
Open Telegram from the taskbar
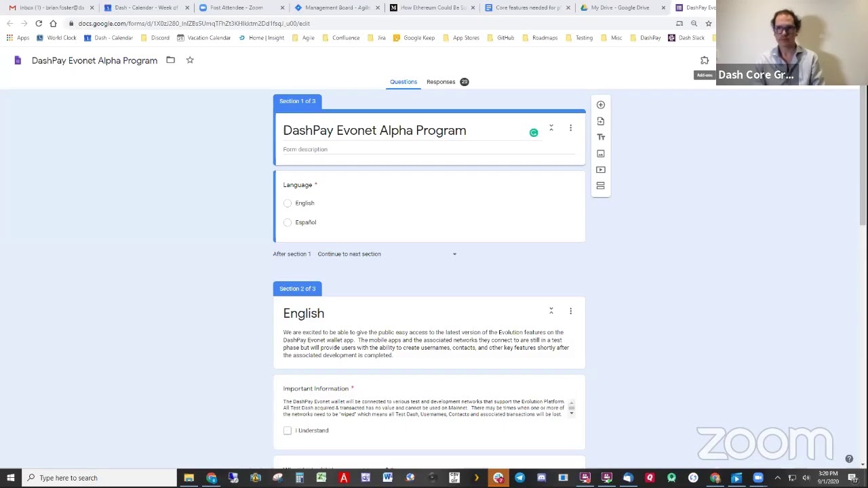coord(519,478)
